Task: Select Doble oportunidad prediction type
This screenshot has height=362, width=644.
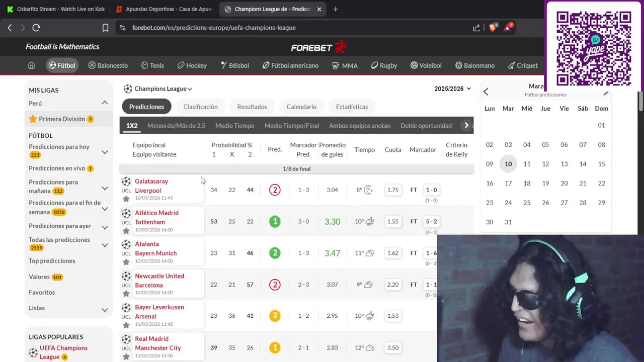Action: click(x=426, y=126)
